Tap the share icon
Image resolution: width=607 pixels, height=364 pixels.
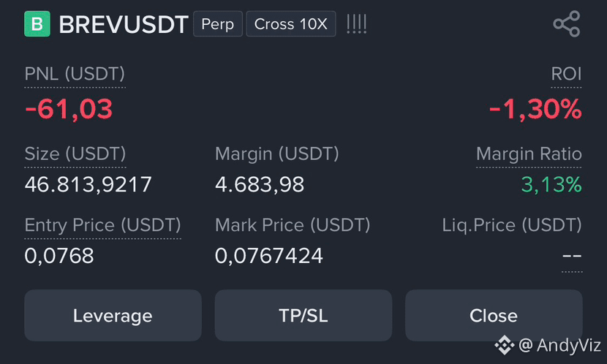[566, 24]
